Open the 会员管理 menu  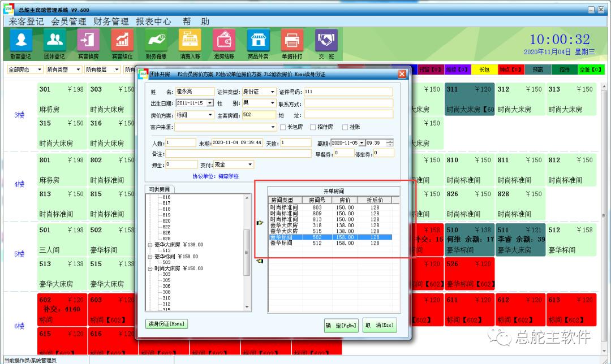67,21
